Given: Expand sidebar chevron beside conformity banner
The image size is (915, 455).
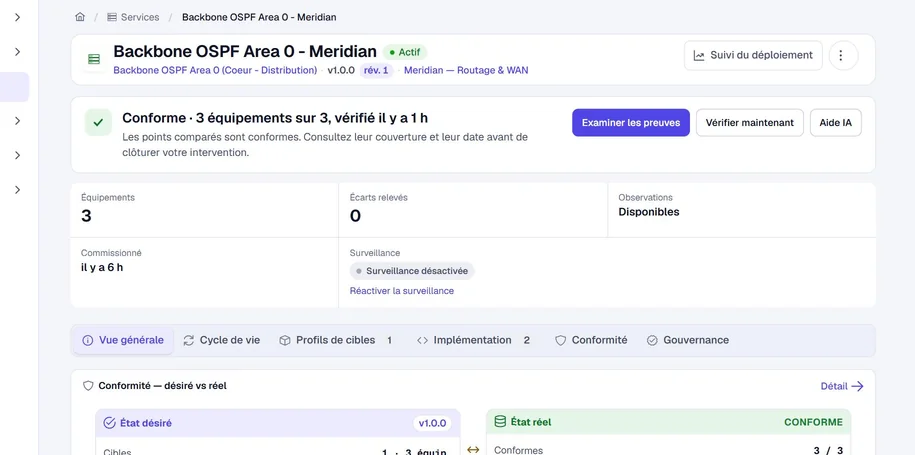Looking at the screenshot, I should pyautogui.click(x=18, y=121).
